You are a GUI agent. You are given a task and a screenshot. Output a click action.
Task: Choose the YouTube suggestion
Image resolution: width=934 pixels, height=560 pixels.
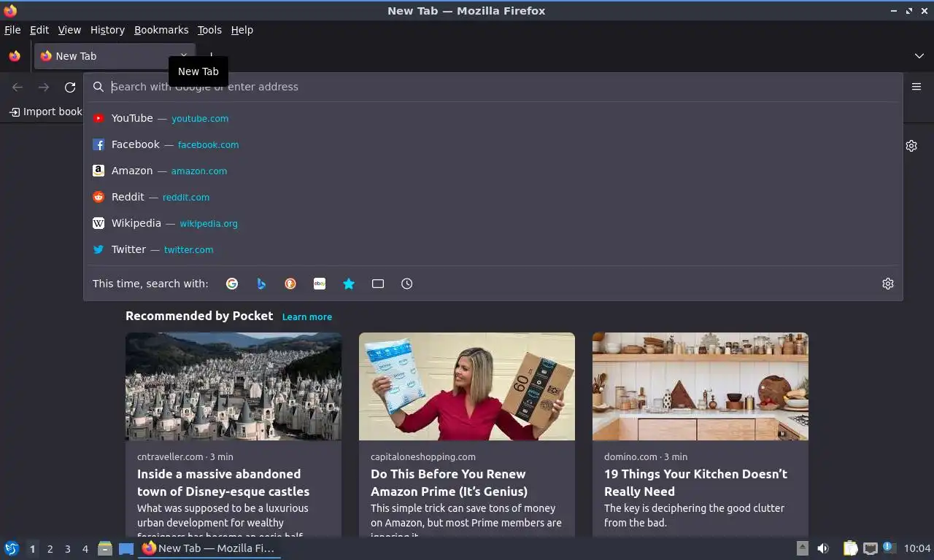(493, 118)
